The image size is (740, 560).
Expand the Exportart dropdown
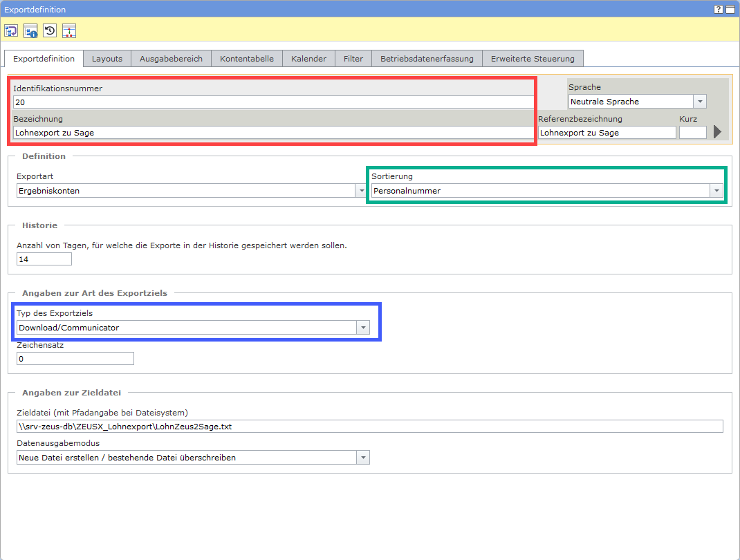click(x=360, y=191)
